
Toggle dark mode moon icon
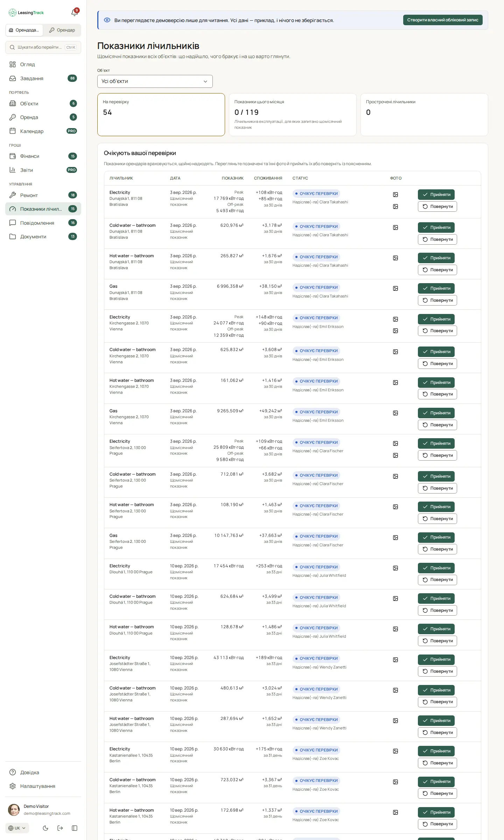pyautogui.click(x=45, y=828)
